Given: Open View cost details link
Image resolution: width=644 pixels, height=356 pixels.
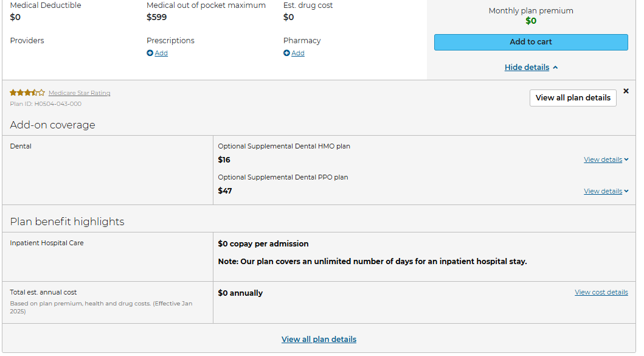Looking at the screenshot, I should [601, 292].
